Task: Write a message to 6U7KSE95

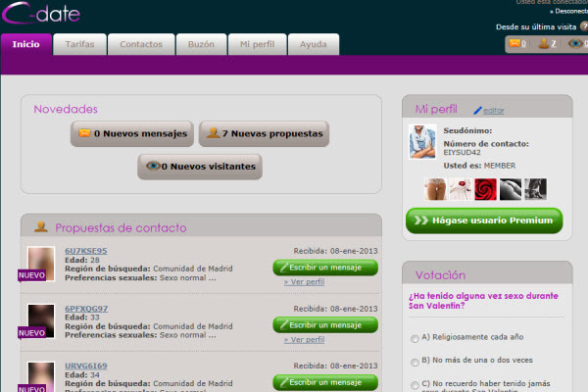Action: tap(325, 268)
